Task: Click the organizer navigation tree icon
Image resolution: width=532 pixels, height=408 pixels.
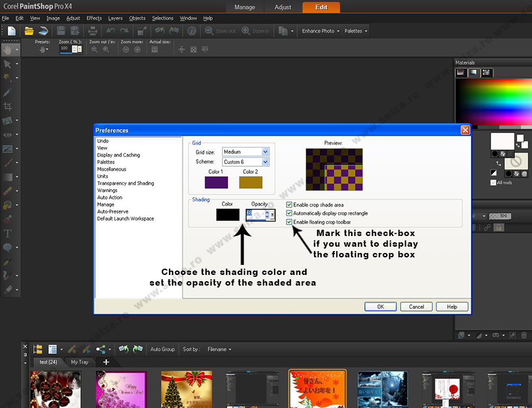Action: (38, 349)
